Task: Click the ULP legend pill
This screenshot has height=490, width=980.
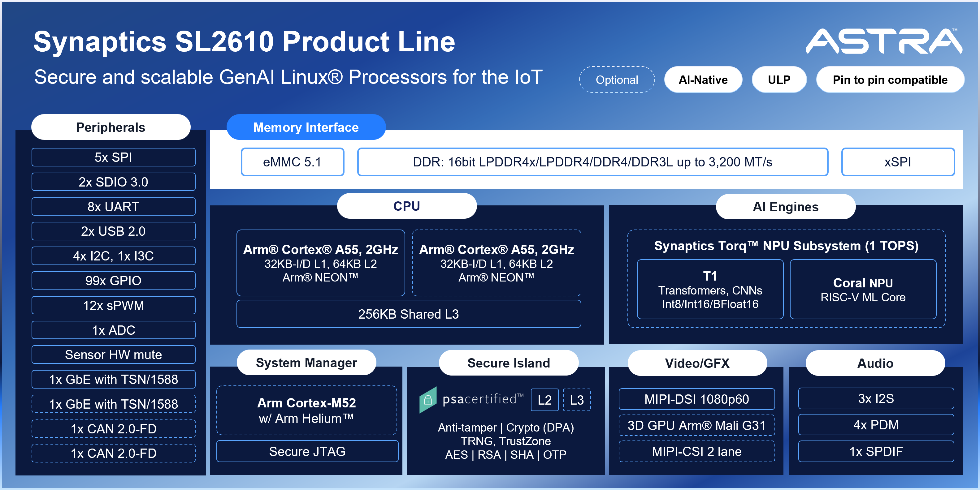Action: coord(779,80)
